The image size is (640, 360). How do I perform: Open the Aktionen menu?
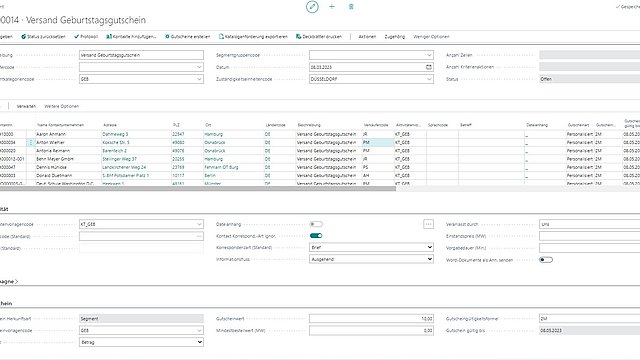[x=367, y=36]
